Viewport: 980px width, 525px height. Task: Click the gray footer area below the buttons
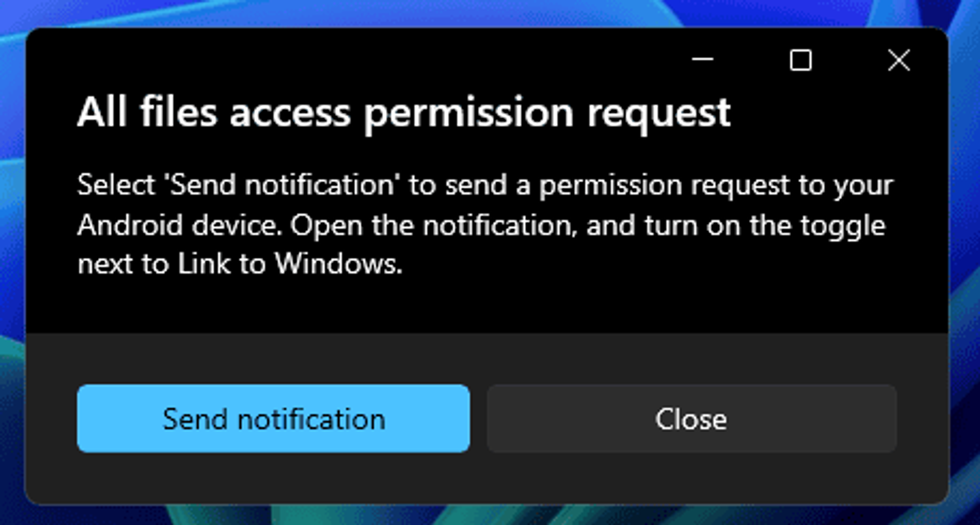487,479
